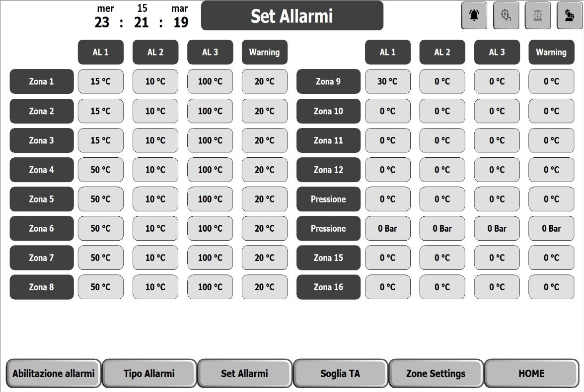Edit Zona 6 AL 2 value 10 °C
Screen dimensions: 584x392
point(155,228)
